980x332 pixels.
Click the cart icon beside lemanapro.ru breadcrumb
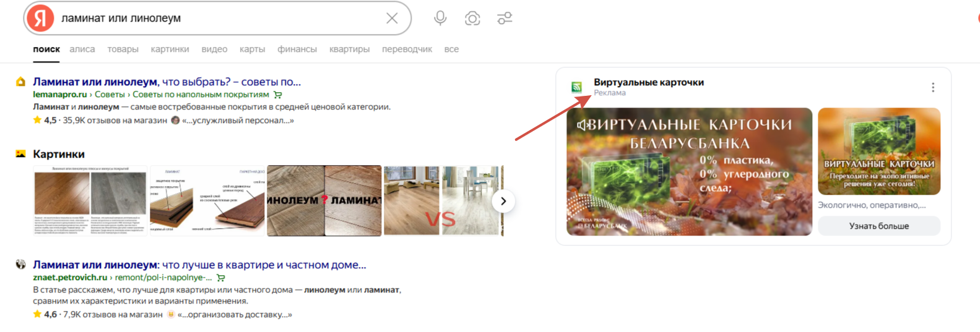pos(278,95)
